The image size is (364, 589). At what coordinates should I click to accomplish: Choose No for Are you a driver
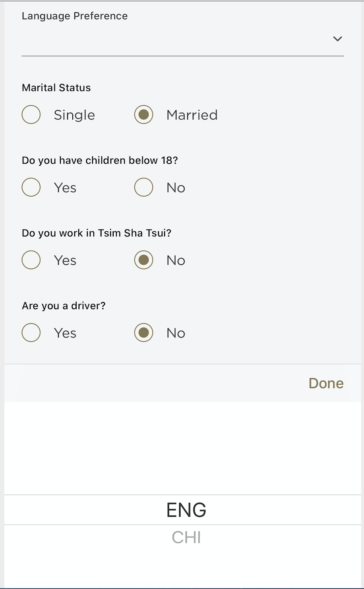point(143,333)
